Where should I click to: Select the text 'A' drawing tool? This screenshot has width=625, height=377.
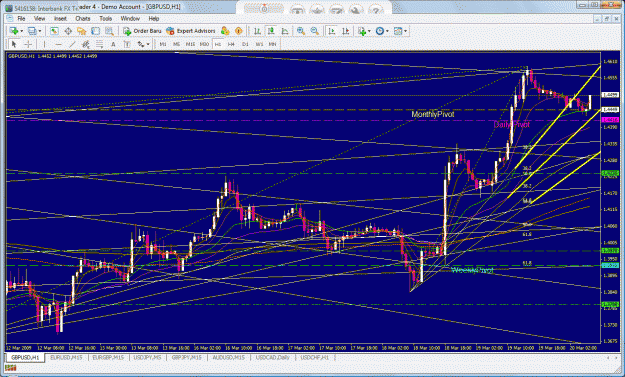113,44
